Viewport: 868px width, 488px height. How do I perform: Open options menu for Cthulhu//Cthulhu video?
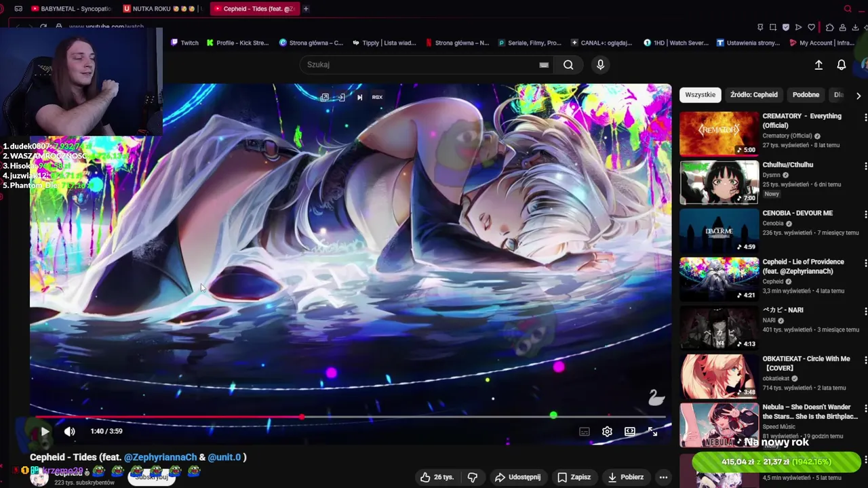click(865, 166)
